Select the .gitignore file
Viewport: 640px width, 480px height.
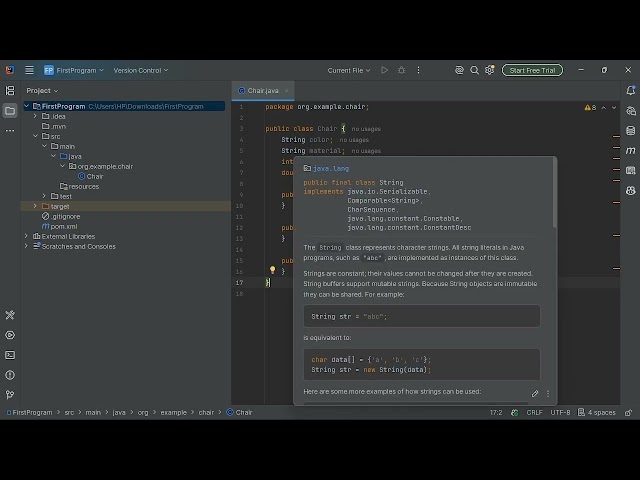61,216
